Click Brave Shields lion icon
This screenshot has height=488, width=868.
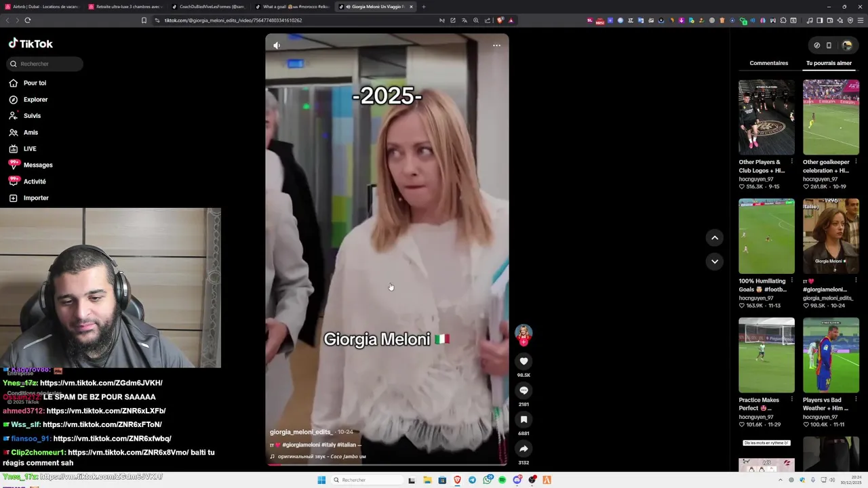coord(500,20)
